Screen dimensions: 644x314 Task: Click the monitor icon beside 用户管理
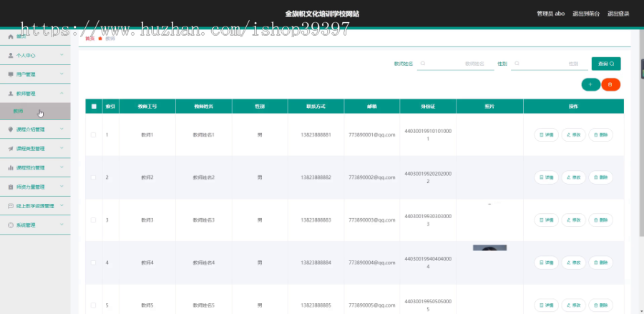(11, 74)
